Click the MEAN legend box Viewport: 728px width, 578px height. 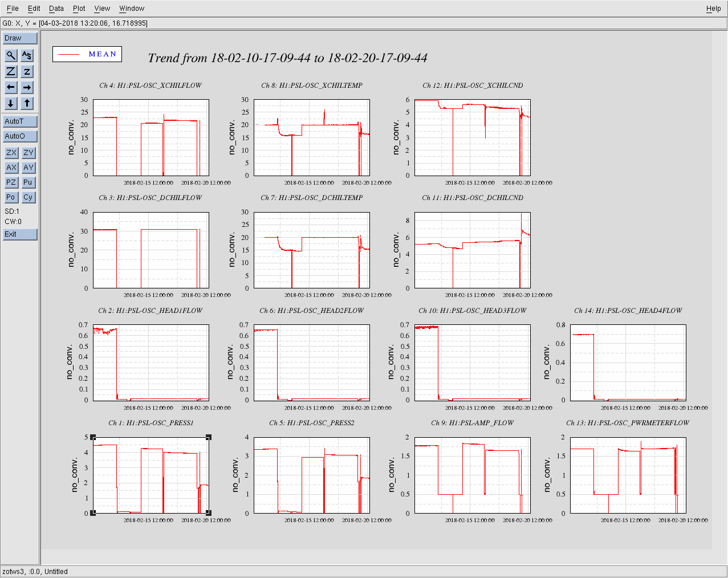pos(87,54)
